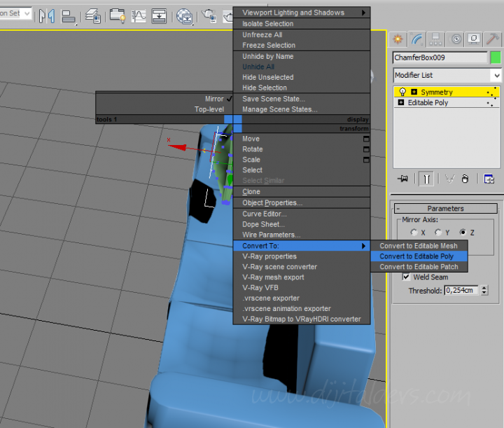Image resolution: width=504 pixels, height=428 pixels.
Task: Open the Modifier List dropdown
Action: (447, 75)
